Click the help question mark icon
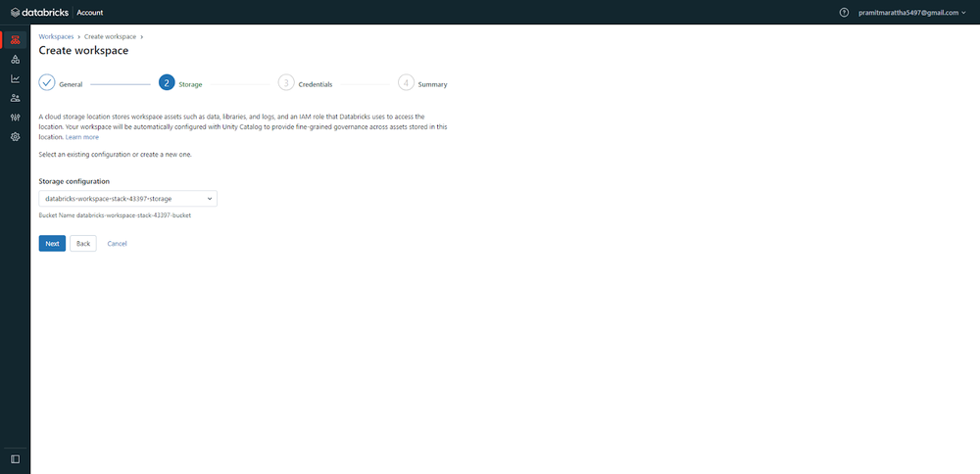Image resolution: width=980 pixels, height=474 pixels. tap(845, 12)
